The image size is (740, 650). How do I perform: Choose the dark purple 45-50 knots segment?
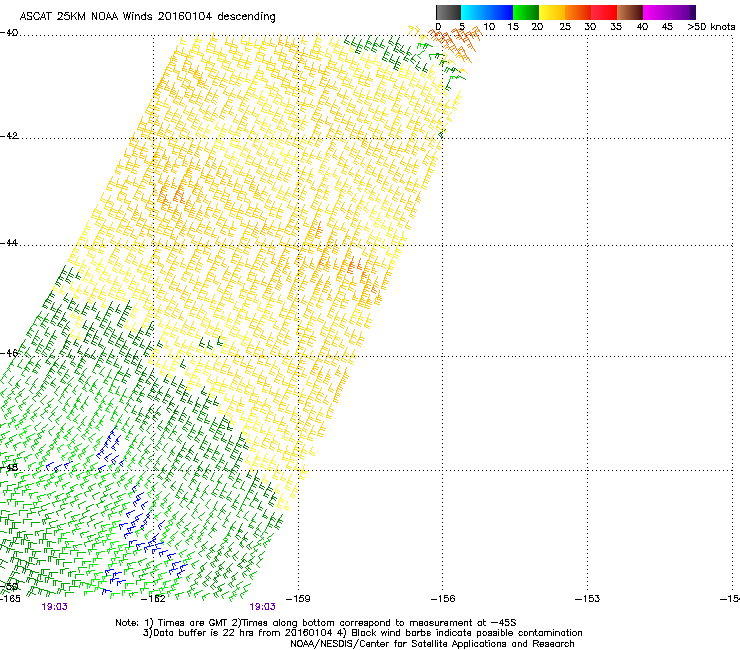click(682, 12)
